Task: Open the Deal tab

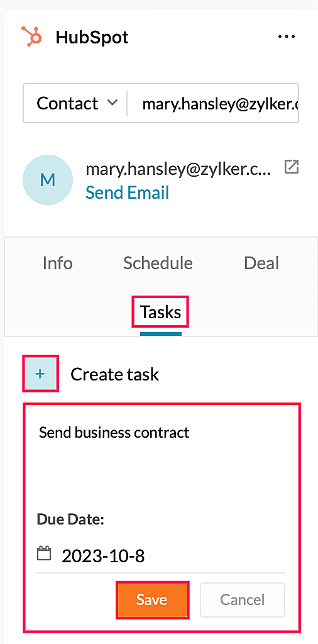Action: pyautogui.click(x=261, y=263)
